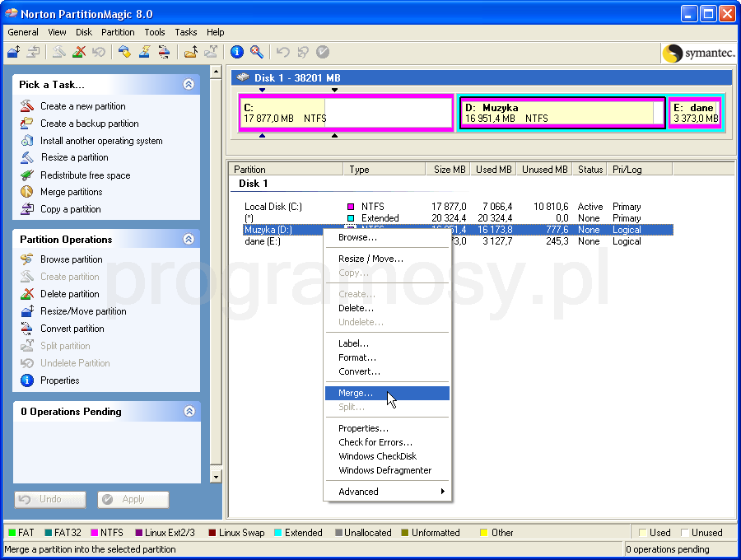This screenshot has width=741, height=560.
Task: Click Browse partition in Partition Operations
Action: point(72,259)
